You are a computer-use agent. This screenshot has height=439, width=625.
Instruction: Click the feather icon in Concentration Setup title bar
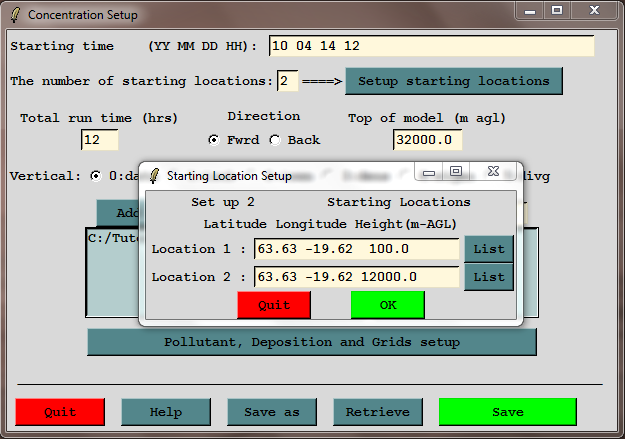(x=15, y=15)
